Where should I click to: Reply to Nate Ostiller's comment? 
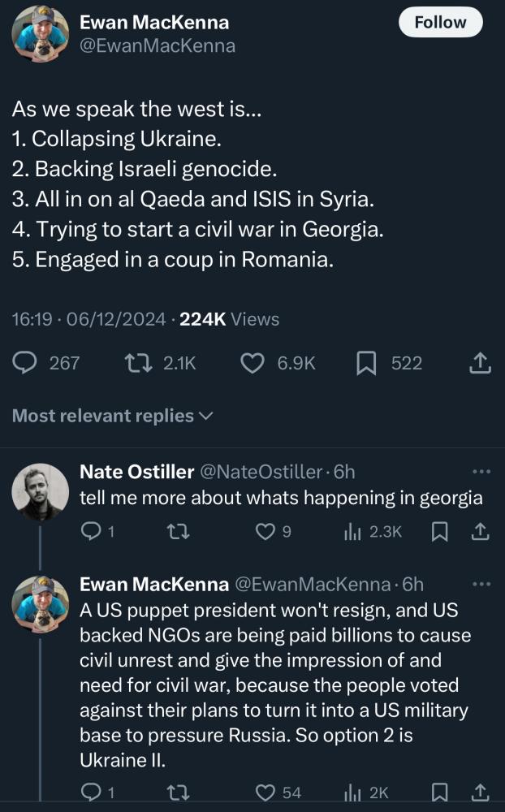91,532
